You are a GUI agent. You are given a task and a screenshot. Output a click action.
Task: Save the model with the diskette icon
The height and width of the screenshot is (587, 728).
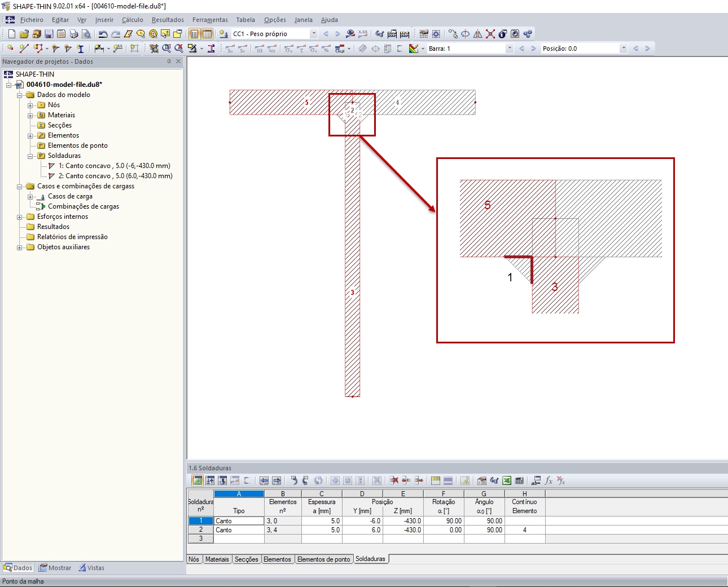coord(49,34)
